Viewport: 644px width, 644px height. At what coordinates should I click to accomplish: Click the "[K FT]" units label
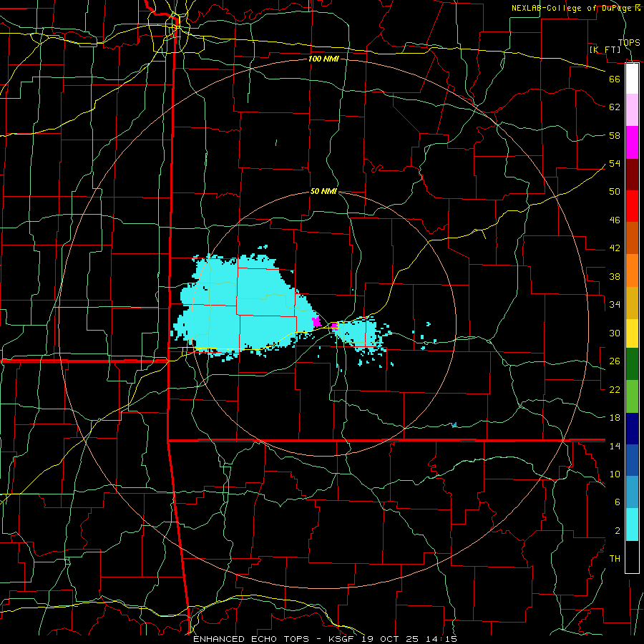pos(605,49)
